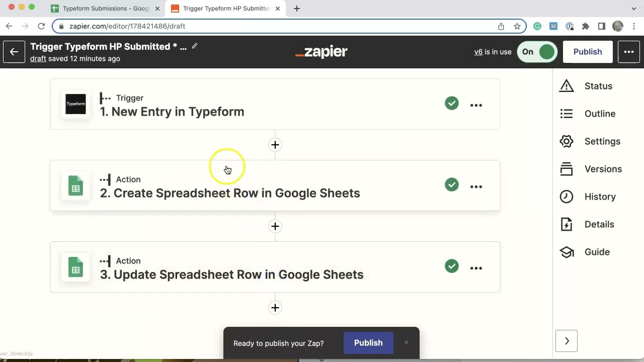Open options menu for Typeform trigger step
Image resolution: width=644 pixels, height=362 pixels.
tap(476, 105)
